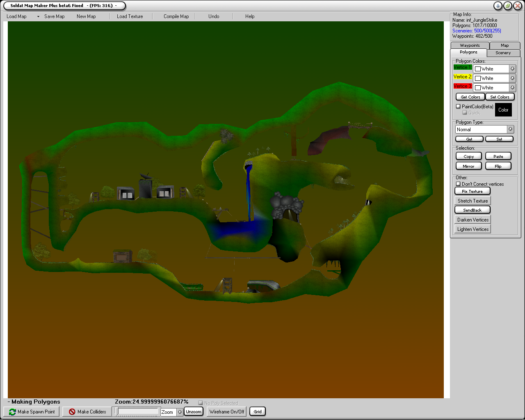Click the Make Colliders button

tap(87, 411)
